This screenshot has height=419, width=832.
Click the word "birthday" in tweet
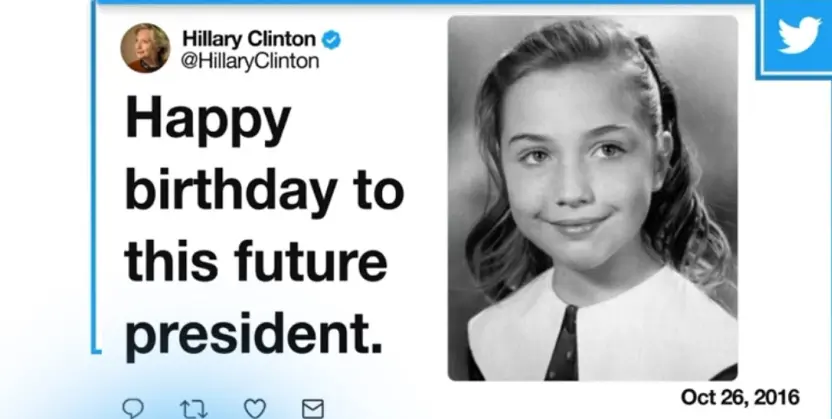231,189
